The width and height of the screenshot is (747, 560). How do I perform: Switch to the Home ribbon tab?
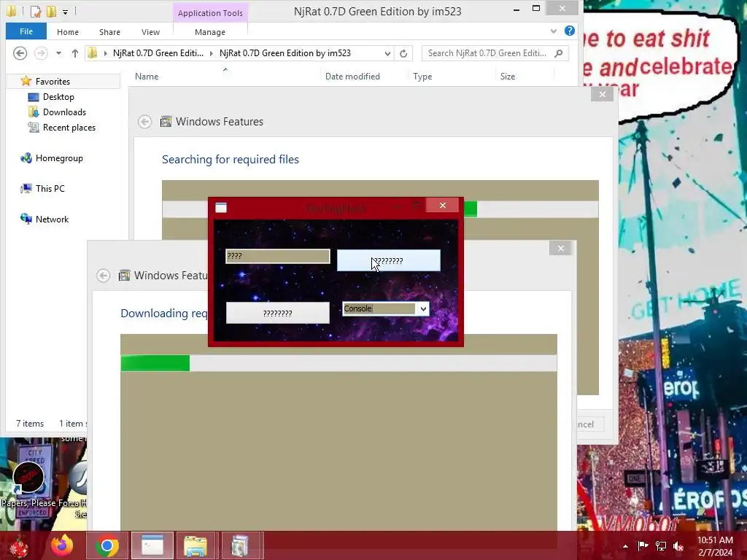pos(68,32)
